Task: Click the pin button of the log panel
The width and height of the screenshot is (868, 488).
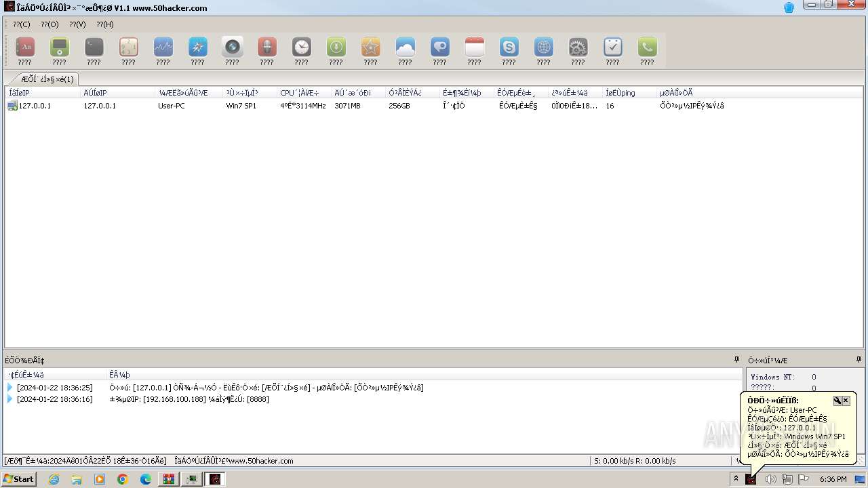Action: pyautogui.click(x=736, y=360)
